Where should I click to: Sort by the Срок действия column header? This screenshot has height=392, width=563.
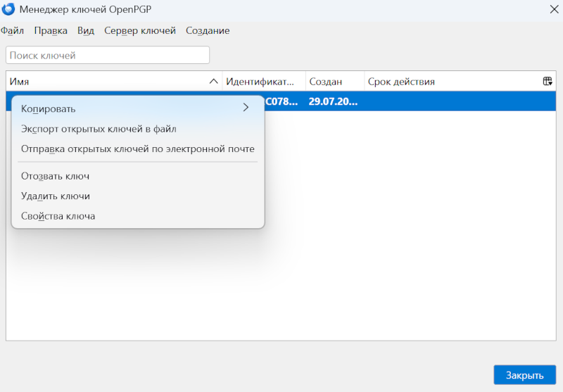[453, 82]
